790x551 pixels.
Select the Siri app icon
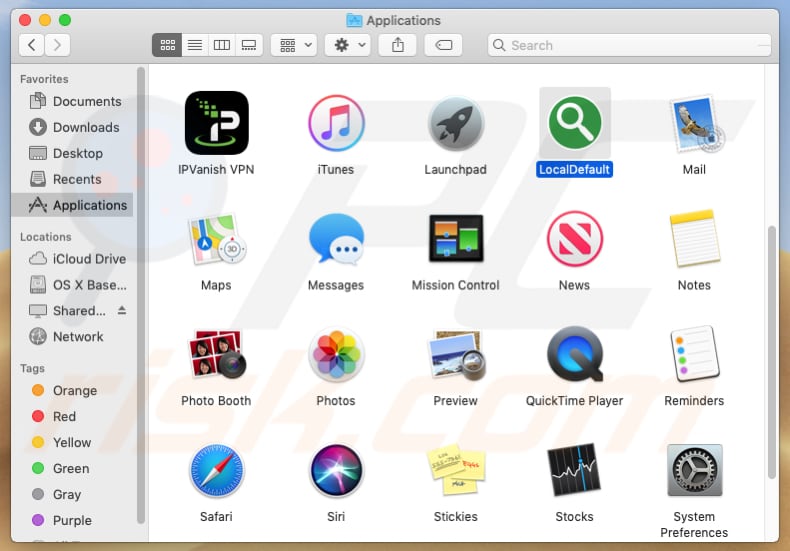click(336, 470)
